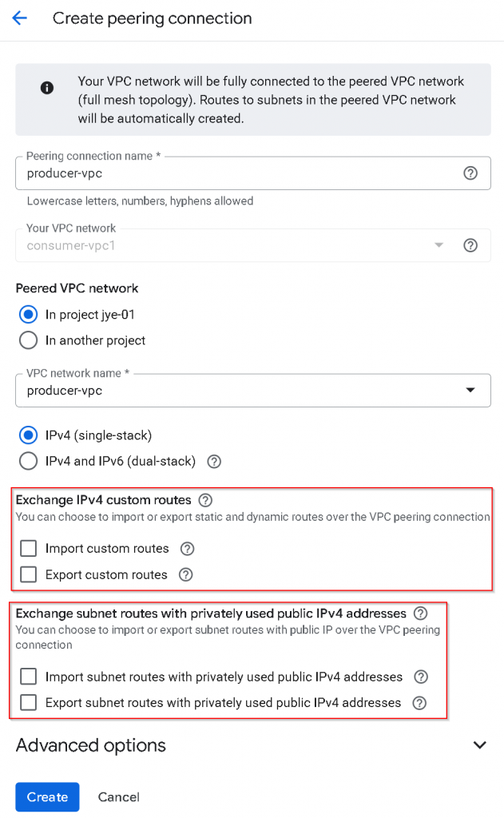This screenshot has width=504, height=818.
Task: Click help icon in Peering connection name field
Action: (470, 173)
